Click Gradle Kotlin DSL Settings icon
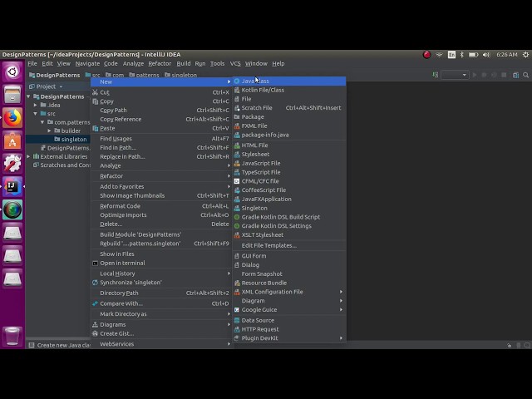This screenshot has width=532, height=399. [x=237, y=226]
